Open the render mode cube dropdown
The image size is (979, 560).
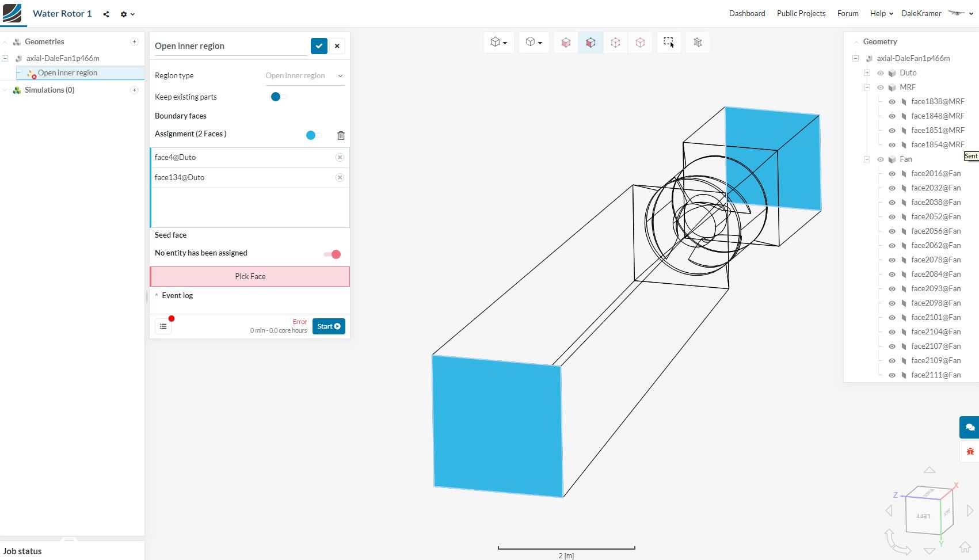(x=534, y=43)
